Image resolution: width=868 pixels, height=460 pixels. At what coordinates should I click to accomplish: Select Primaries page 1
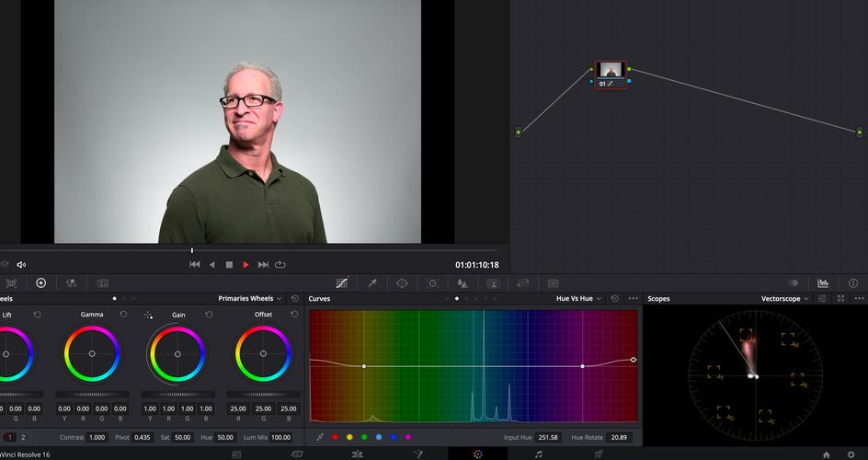pos(9,437)
